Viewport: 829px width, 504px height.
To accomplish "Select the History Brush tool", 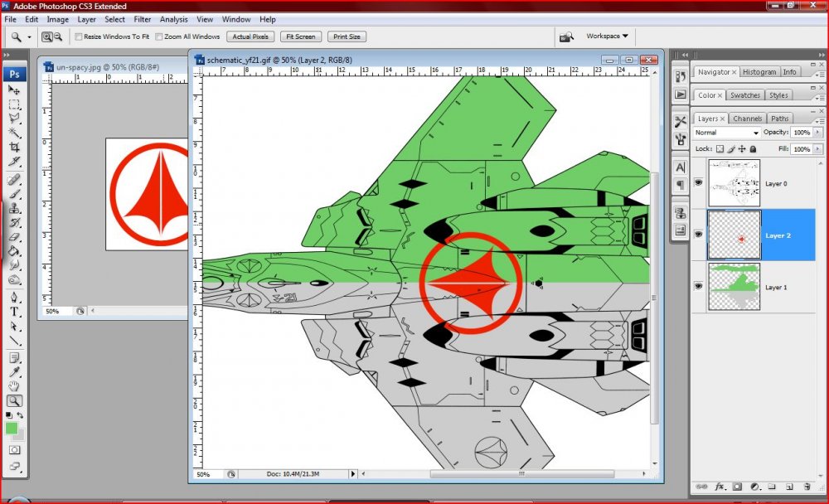I will [14, 223].
